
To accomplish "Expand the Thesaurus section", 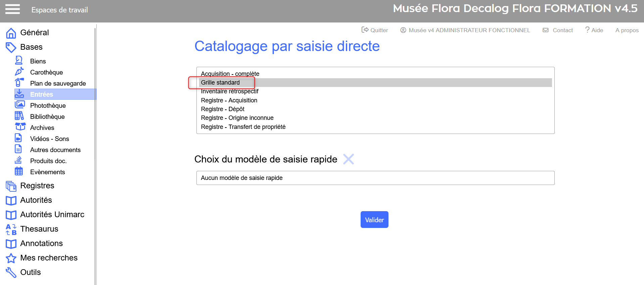I will (39, 229).
